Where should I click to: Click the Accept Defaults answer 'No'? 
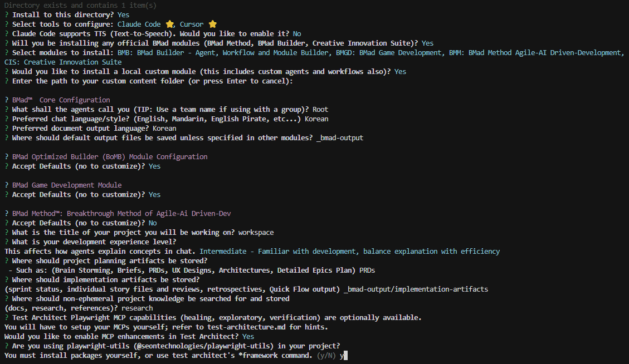coord(153,223)
